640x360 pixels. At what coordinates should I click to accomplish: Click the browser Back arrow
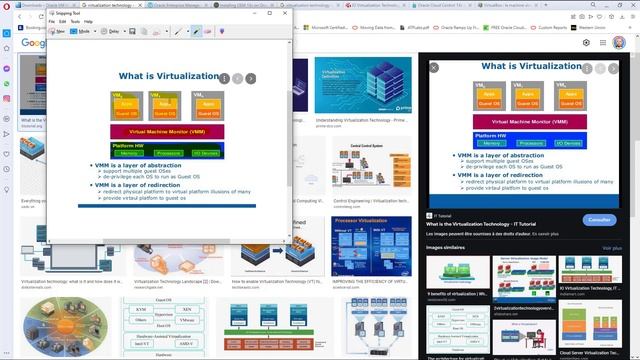pos(20,17)
